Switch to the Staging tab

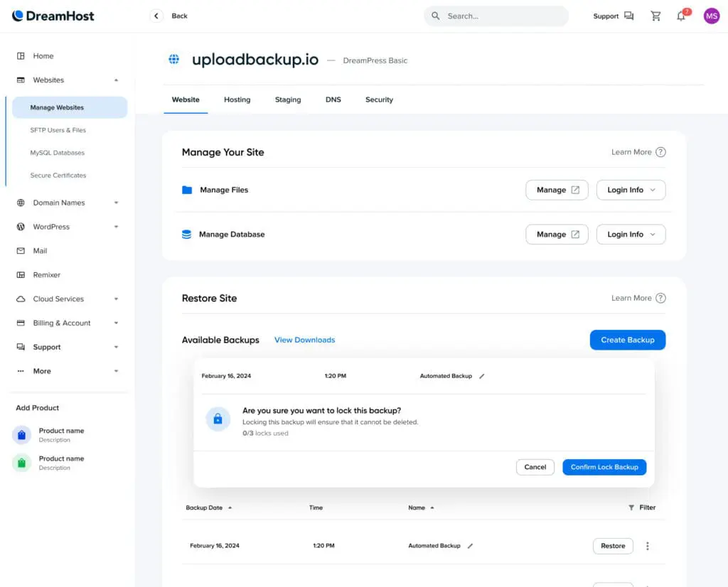[x=288, y=99]
